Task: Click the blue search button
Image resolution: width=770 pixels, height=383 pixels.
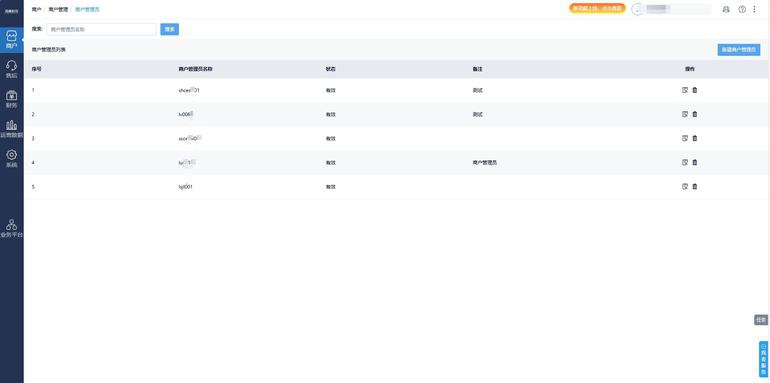Action: point(169,29)
